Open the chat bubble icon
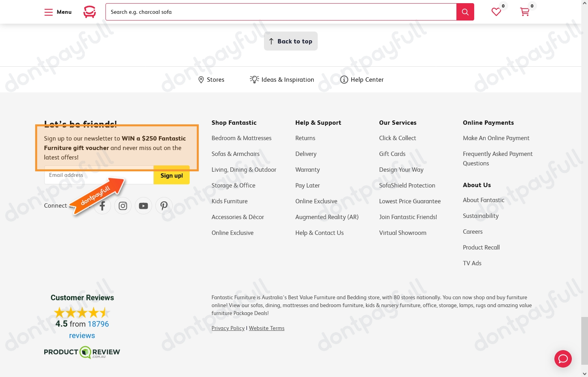This screenshot has width=588, height=377. (563, 359)
